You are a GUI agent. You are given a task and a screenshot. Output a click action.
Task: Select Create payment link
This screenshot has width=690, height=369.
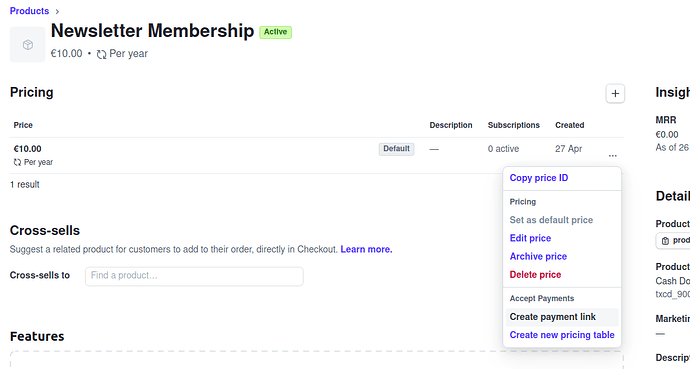pyautogui.click(x=553, y=317)
